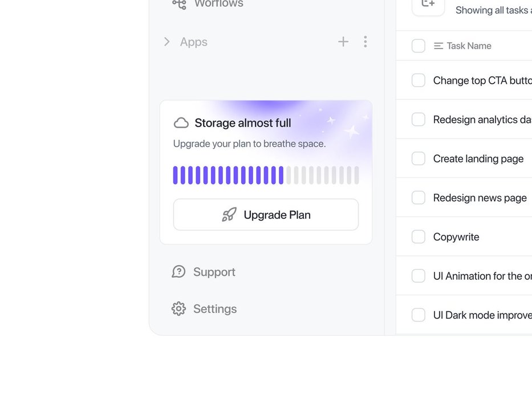Click the Workflows branch icon
This screenshot has height=399, width=532.
(x=179, y=4)
